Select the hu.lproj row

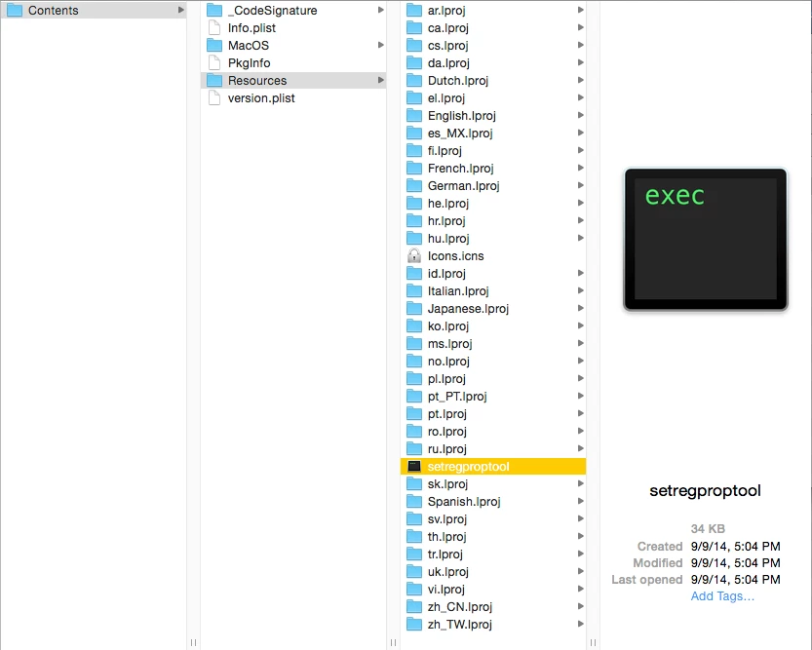tap(493, 239)
